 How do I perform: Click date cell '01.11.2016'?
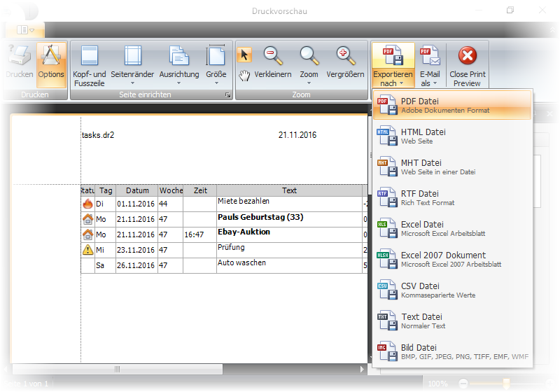(x=136, y=204)
